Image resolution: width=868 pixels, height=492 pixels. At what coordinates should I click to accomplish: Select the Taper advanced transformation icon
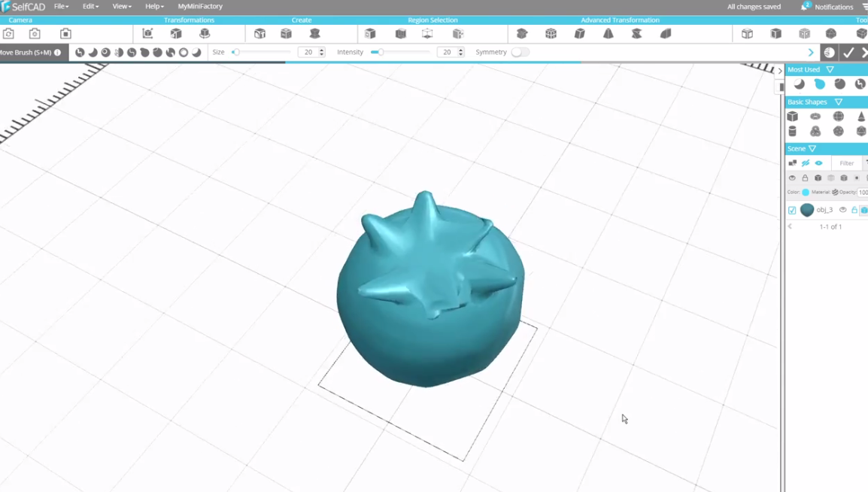point(609,34)
